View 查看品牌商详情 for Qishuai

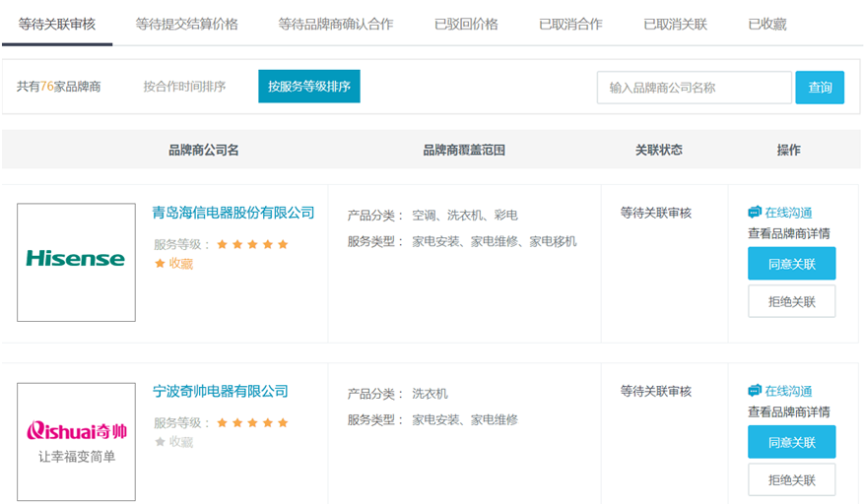[x=788, y=411]
